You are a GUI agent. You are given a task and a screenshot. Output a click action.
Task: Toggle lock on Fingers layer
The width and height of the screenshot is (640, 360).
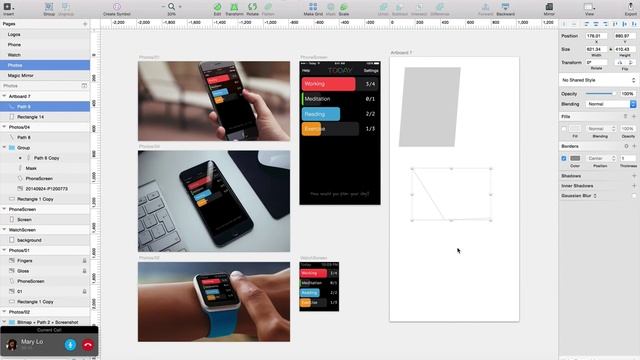[84, 261]
